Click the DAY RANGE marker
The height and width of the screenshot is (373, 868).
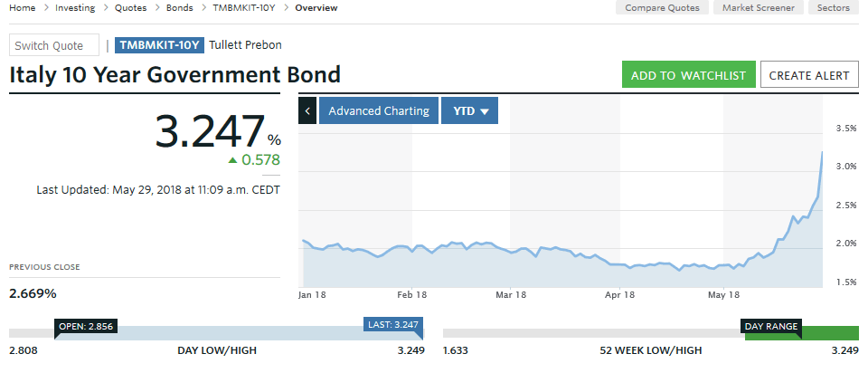[x=771, y=326]
